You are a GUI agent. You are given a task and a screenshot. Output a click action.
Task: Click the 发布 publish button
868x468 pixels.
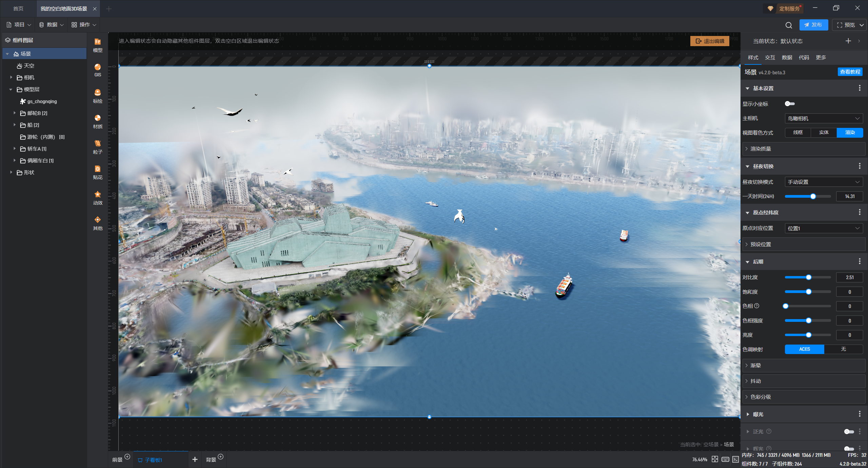pos(813,25)
